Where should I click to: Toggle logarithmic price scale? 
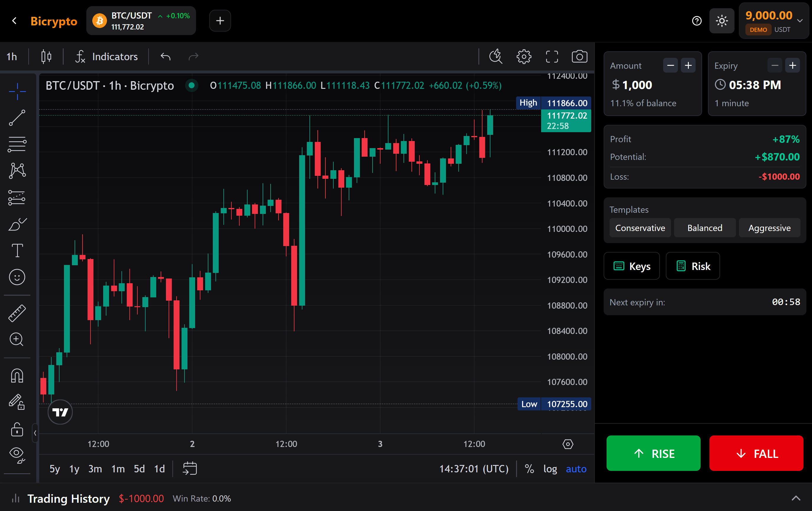[x=550, y=469]
